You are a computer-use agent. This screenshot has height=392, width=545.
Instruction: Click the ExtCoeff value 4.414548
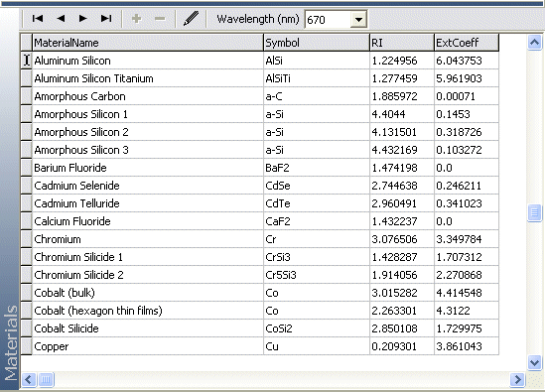(467, 293)
